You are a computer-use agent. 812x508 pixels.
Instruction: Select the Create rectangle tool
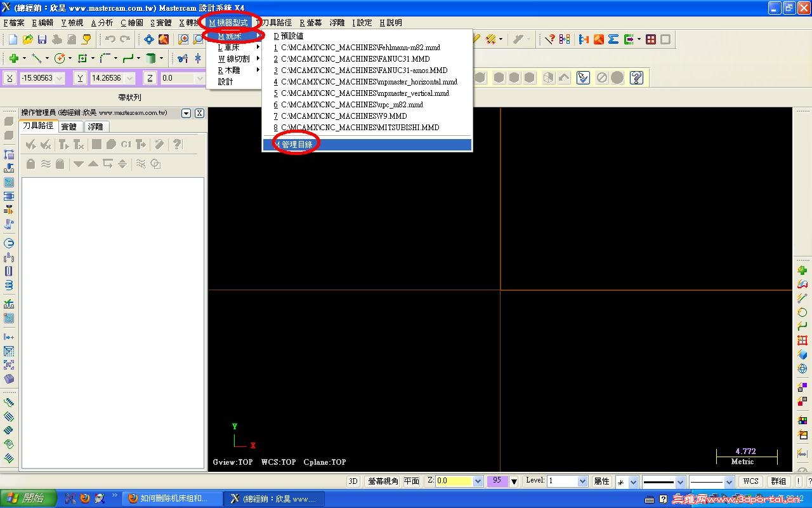(82, 58)
